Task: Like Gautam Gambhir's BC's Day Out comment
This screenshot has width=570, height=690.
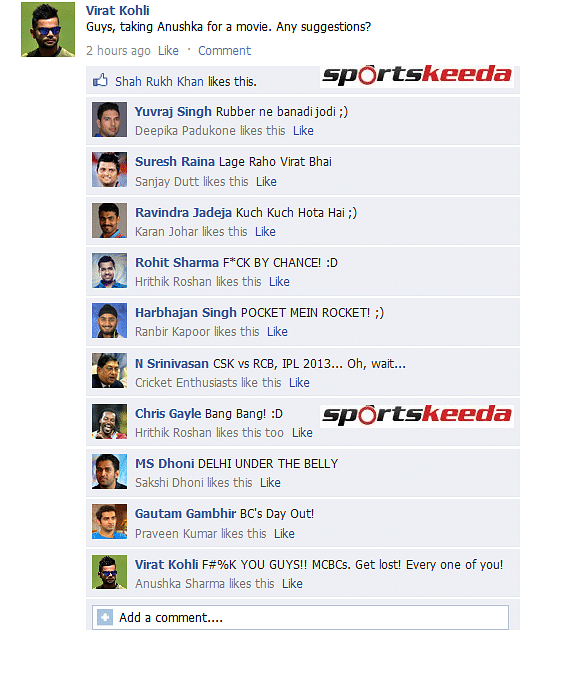Action: (284, 533)
